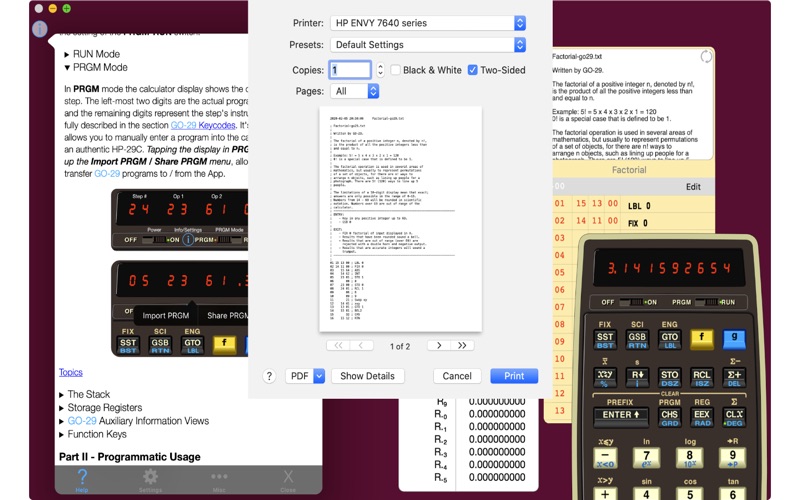Expand The Stack topic
800x500 pixels.
[84, 394]
